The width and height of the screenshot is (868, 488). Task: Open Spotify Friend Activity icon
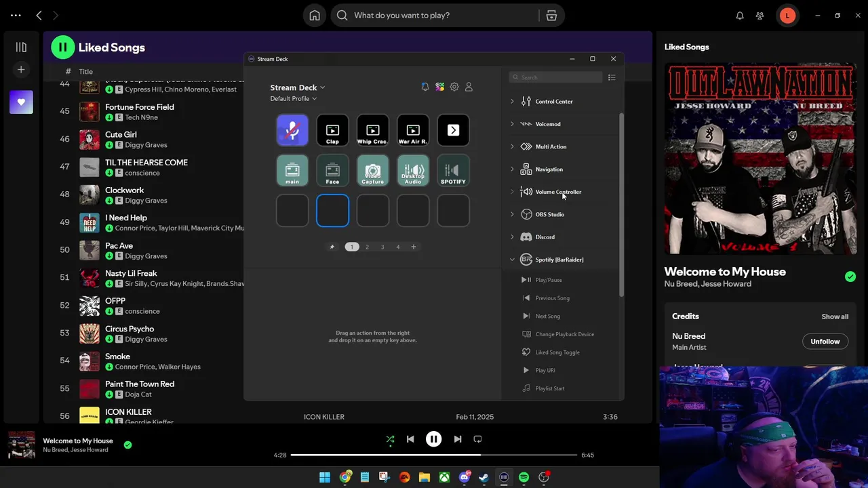[x=760, y=15]
